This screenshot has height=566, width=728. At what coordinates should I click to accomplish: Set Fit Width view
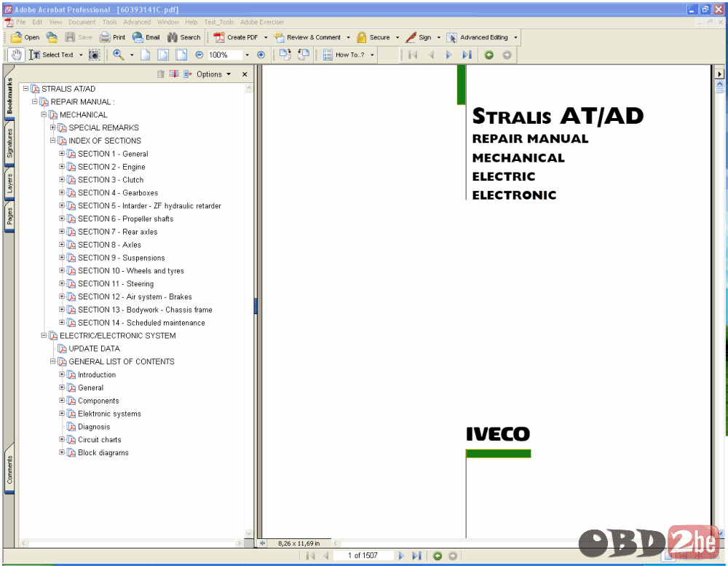pos(181,55)
